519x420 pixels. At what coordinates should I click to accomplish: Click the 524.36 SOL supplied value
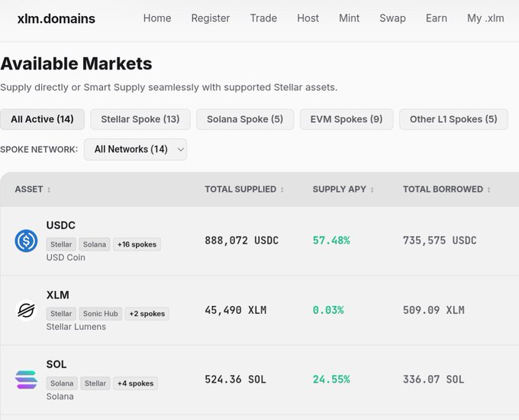tap(235, 380)
